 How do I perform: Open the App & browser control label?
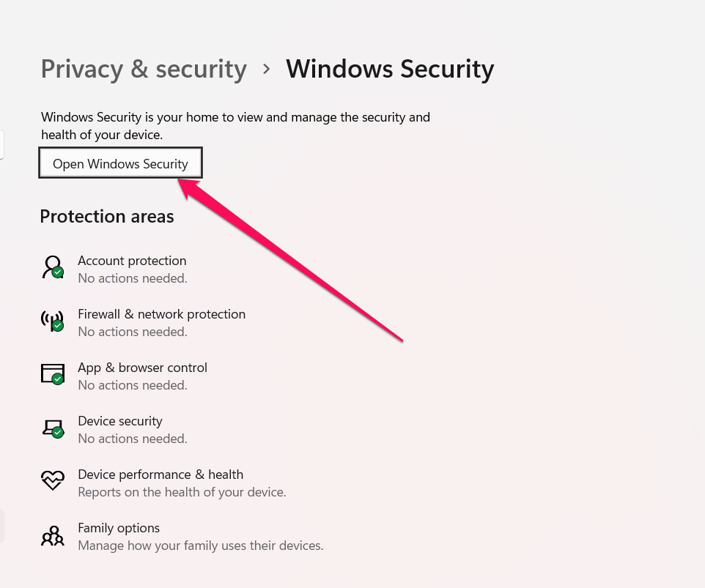(142, 368)
